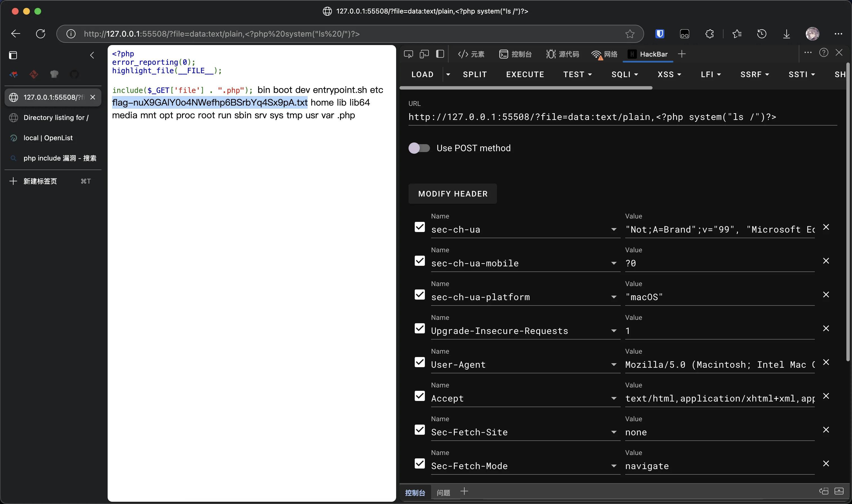Bookmark page with the star icon
This screenshot has width=852, height=504.
630,34
